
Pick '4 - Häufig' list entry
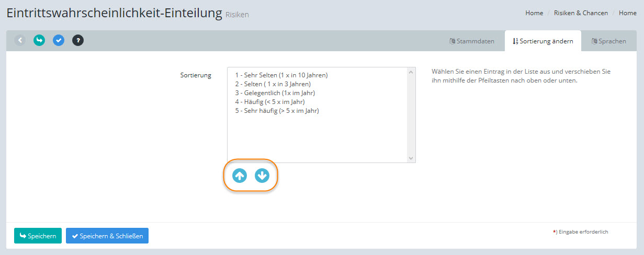coord(269,102)
